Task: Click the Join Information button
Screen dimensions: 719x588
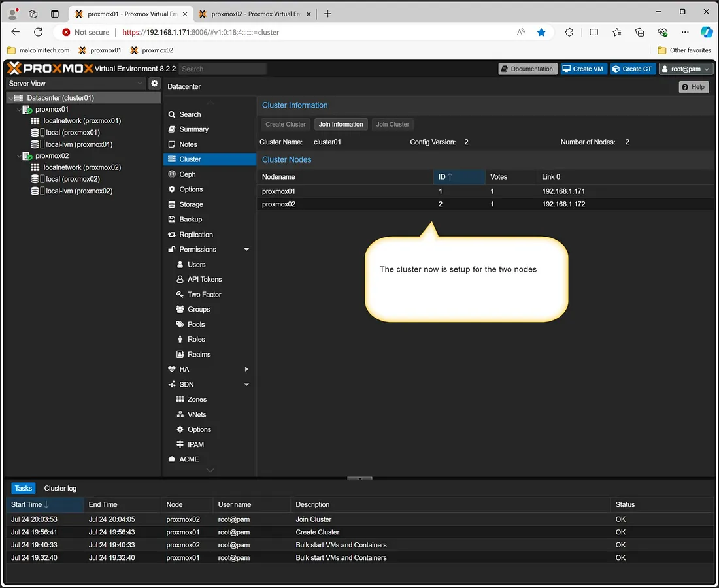Action: pyautogui.click(x=341, y=124)
